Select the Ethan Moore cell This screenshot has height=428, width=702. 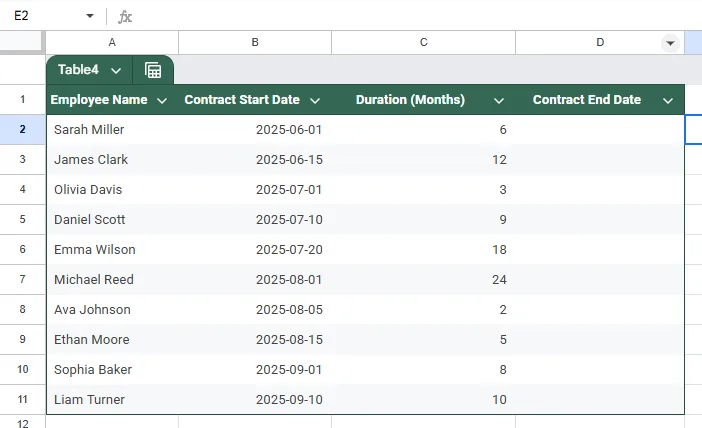pyautogui.click(x=112, y=339)
